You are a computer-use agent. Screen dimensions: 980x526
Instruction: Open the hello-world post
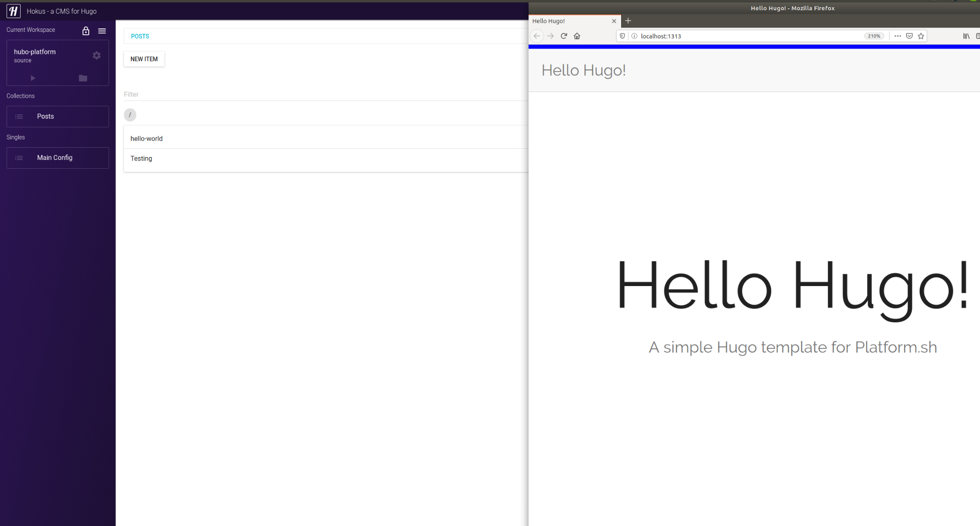click(x=147, y=138)
